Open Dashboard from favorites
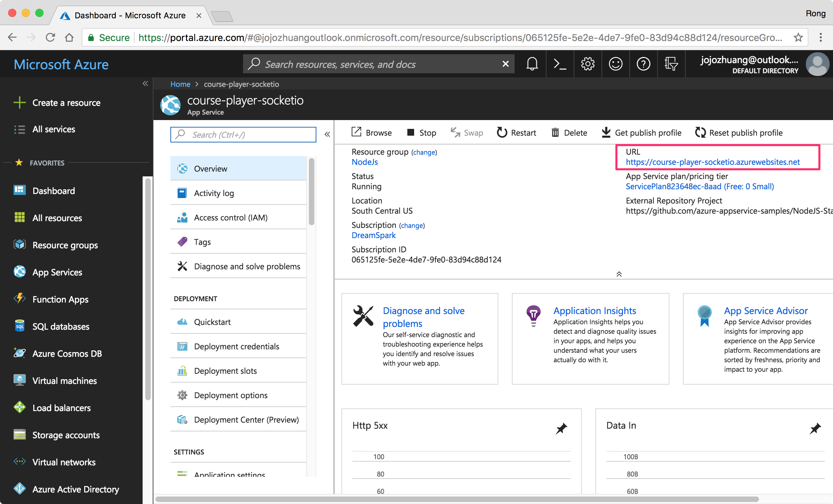 [54, 191]
